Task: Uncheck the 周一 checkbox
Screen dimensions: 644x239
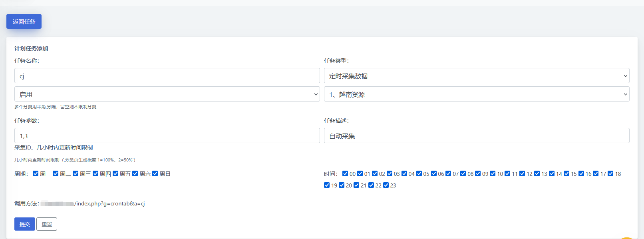Action: coord(36,173)
